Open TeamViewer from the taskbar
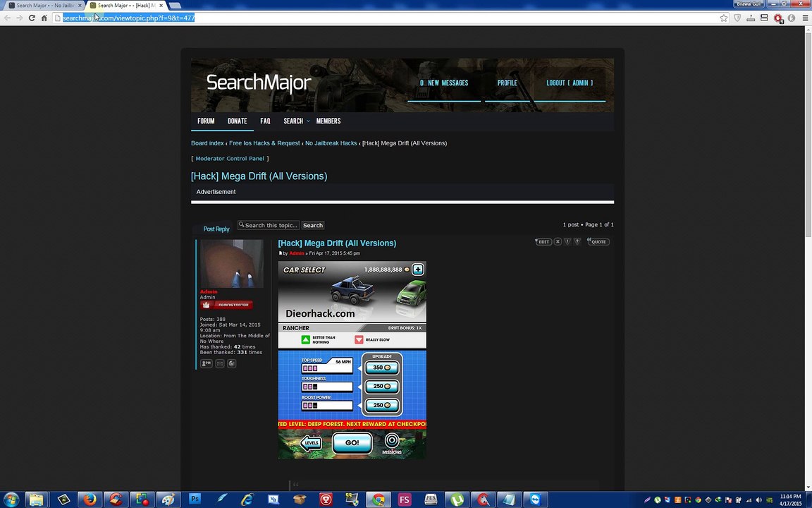Screen dimensions: 812x508 (x=535, y=500)
